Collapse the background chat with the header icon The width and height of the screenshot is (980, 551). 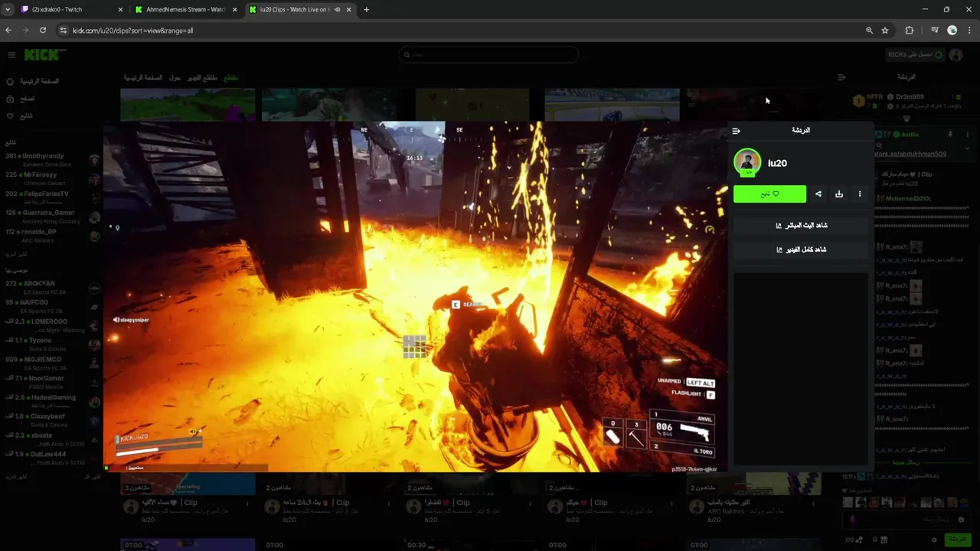point(841,77)
